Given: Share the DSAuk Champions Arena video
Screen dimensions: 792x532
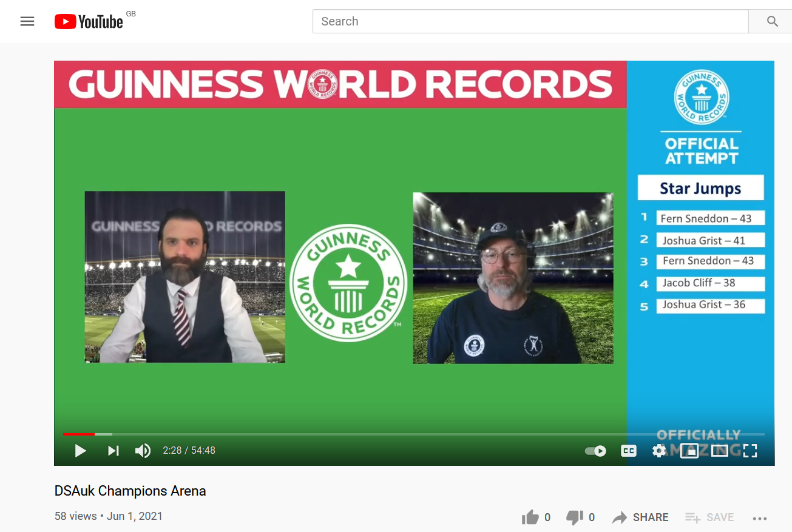Looking at the screenshot, I should [640, 517].
